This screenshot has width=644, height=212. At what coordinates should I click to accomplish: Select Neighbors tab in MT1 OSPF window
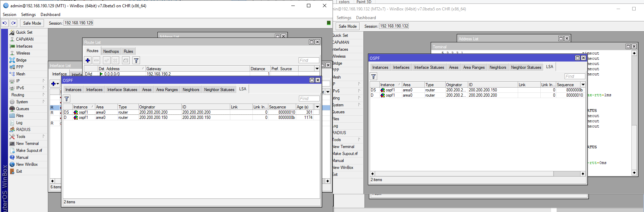(191, 89)
